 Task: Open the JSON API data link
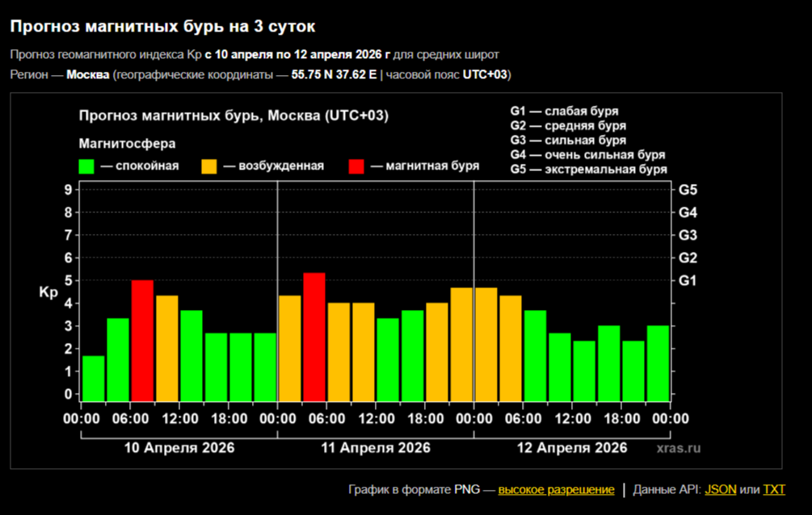coord(721,490)
